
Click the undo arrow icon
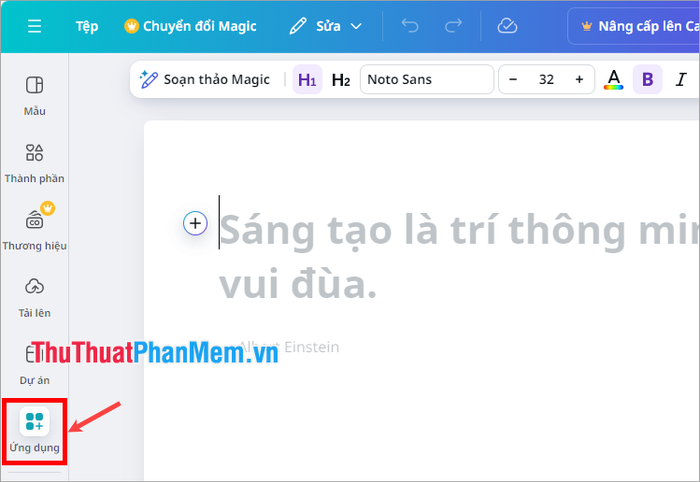click(410, 26)
